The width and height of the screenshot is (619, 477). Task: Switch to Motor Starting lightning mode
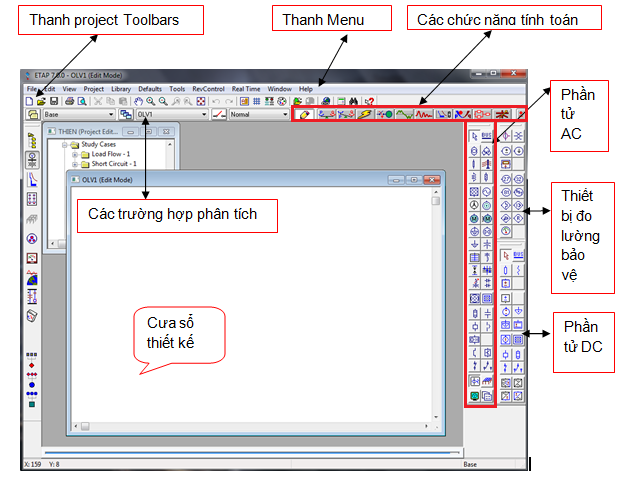(365, 115)
